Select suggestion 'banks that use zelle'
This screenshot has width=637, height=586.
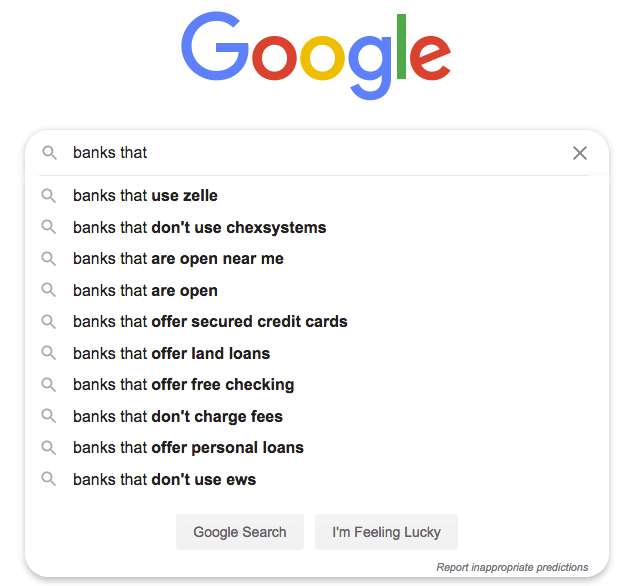click(x=317, y=195)
